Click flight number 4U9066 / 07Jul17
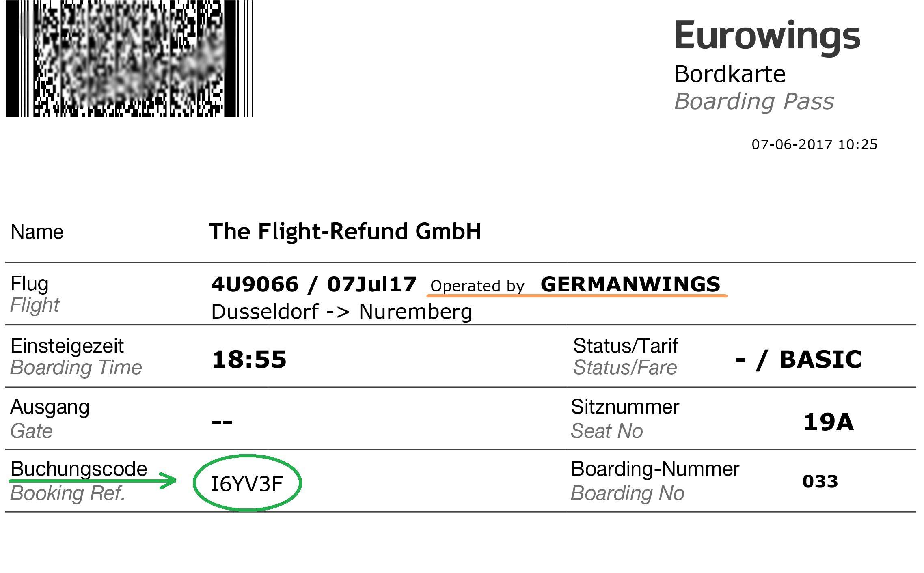Image resolution: width=924 pixels, height=573 pixels. coord(314,284)
